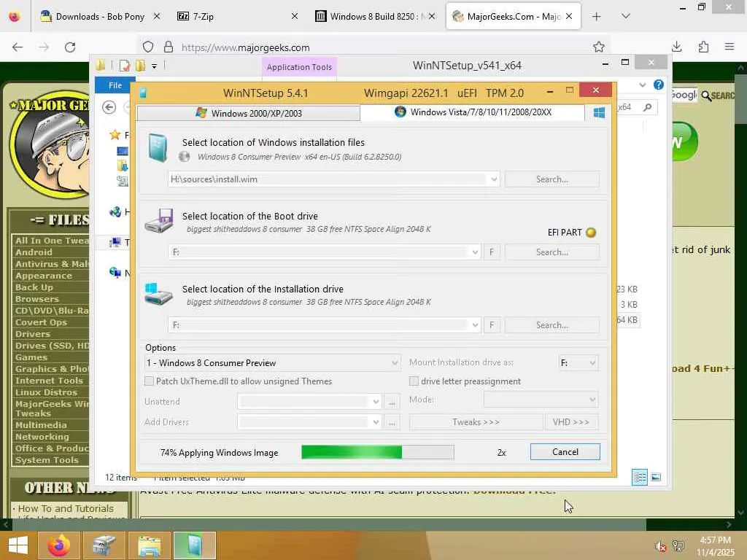Click the Boot drive F format button

coord(492,252)
